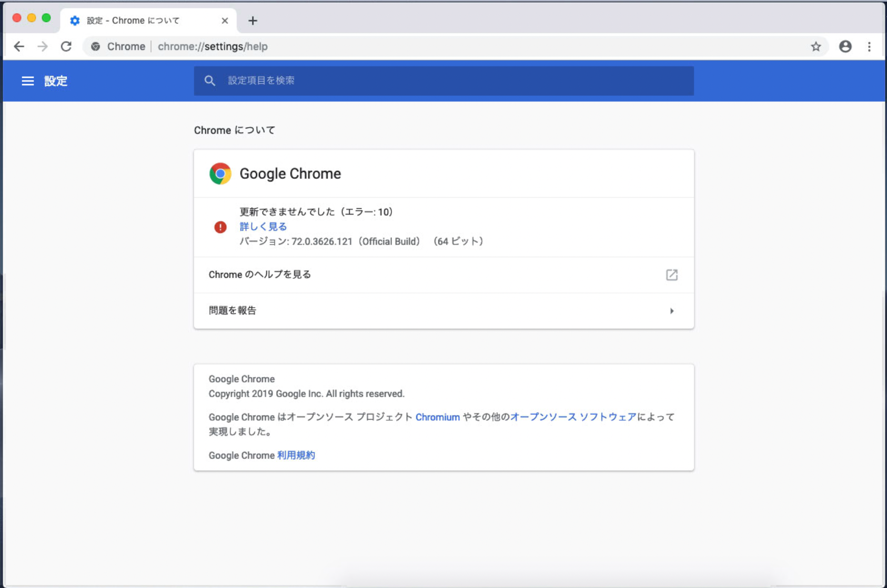Open a new tab with plus button
Screen dimensions: 887x588
(x=253, y=21)
